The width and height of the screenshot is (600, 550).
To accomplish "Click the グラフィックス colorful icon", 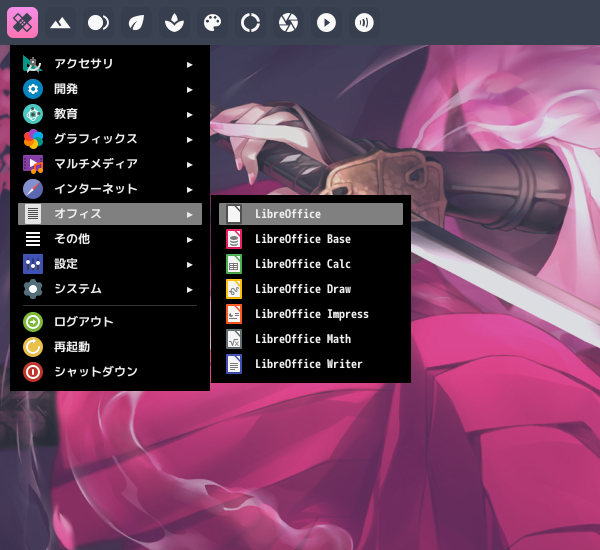I will point(33,139).
